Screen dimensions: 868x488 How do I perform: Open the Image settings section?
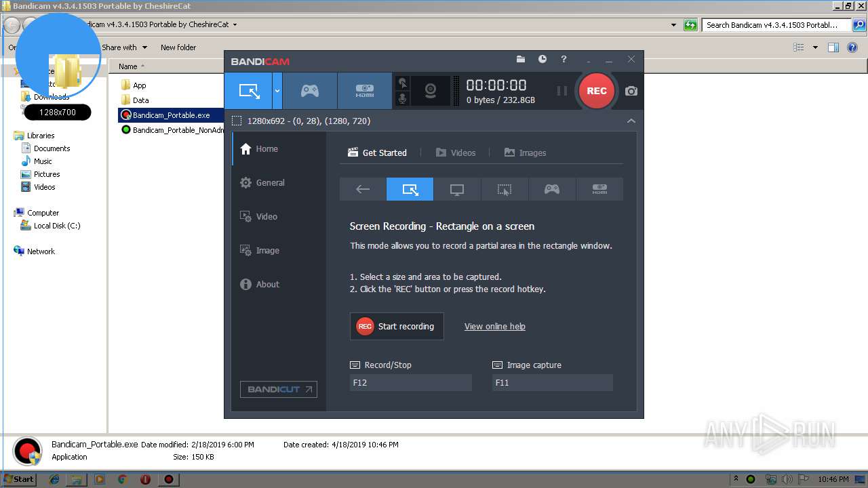point(279,251)
